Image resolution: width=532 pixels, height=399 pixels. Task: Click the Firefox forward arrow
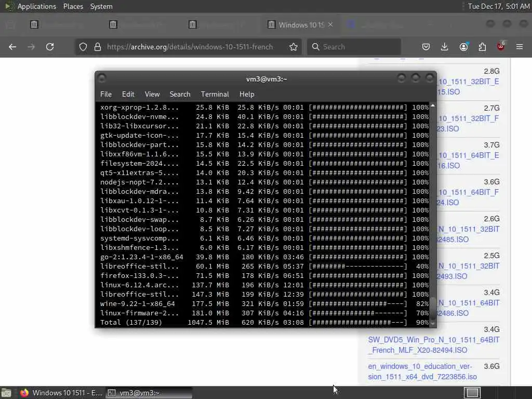coord(31,47)
